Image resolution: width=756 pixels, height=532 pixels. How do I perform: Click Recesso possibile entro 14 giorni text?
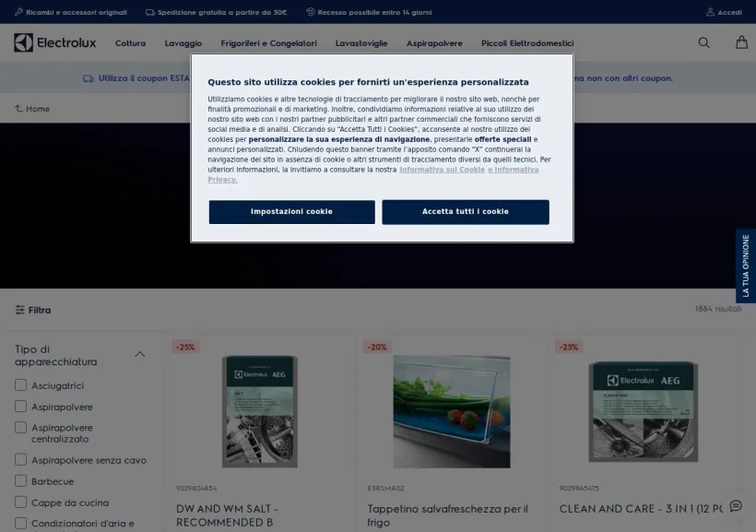tap(374, 12)
